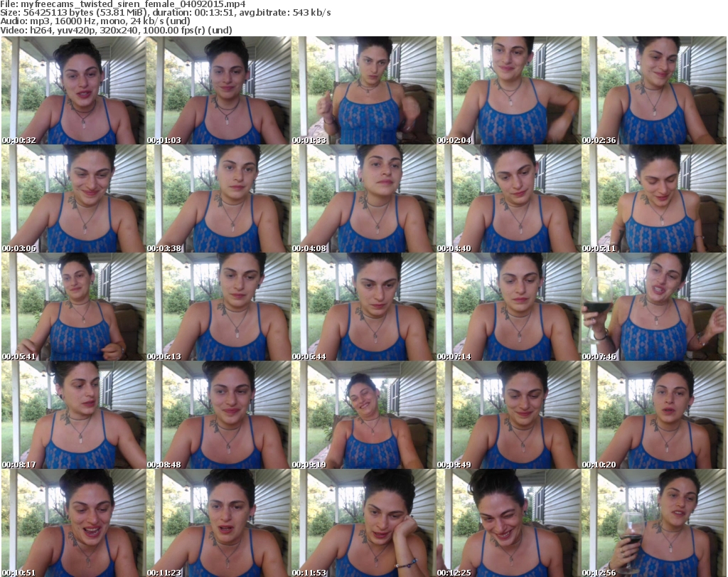Image resolution: width=728 pixels, height=577 pixels.
Task: Select the thumbnail stamped 00:05:41
Action: point(74,307)
